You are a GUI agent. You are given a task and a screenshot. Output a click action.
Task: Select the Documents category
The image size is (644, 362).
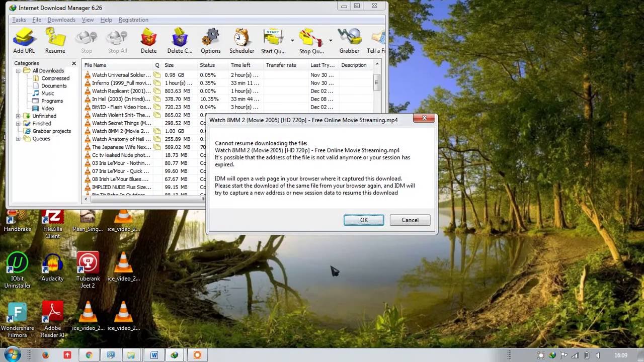coord(54,86)
